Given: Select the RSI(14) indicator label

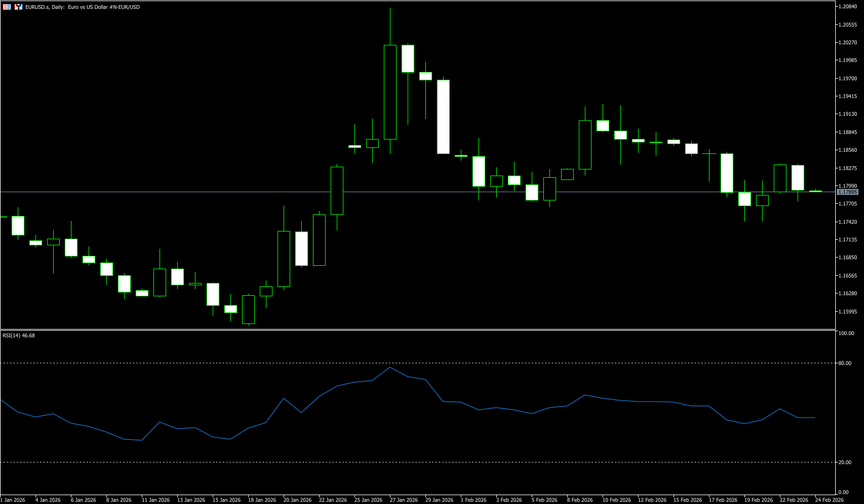Looking at the screenshot, I should point(19,335).
